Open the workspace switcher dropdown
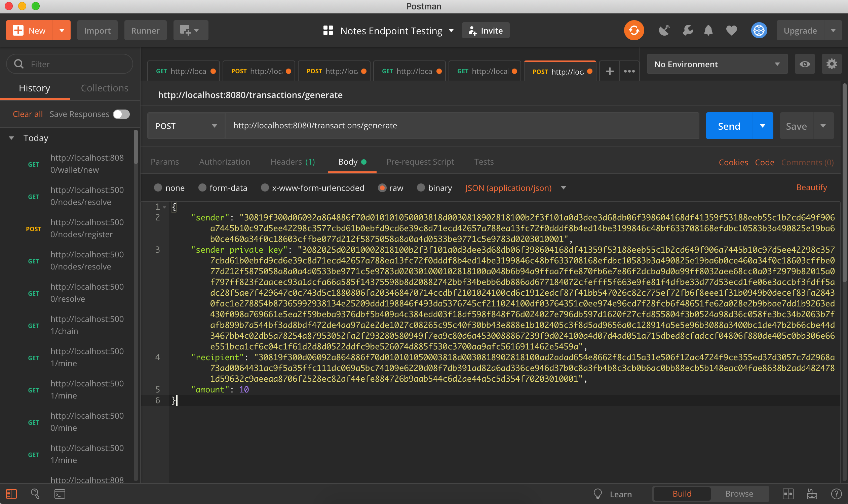848x504 pixels. pos(451,31)
